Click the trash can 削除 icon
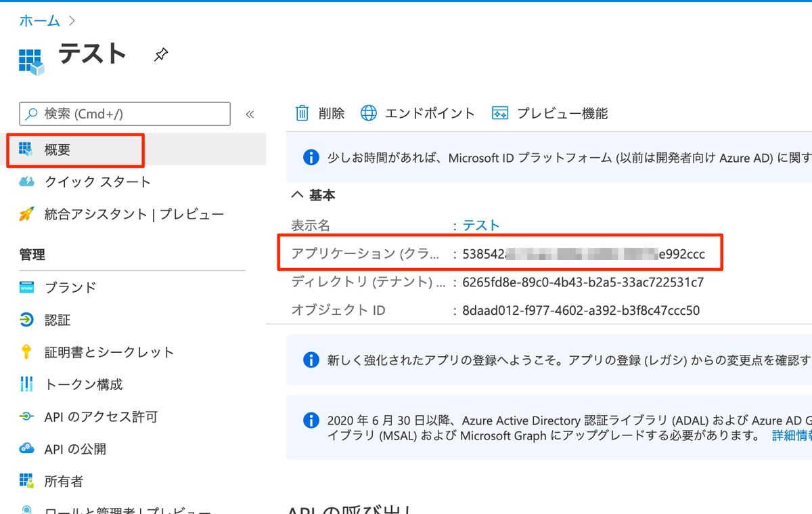Viewport: 812px width, 514px height. (x=302, y=113)
